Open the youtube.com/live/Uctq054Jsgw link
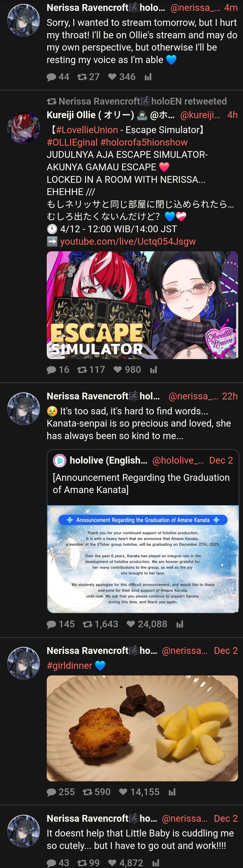Viewport: 243px width, 868px height. [x=128, y=242]
